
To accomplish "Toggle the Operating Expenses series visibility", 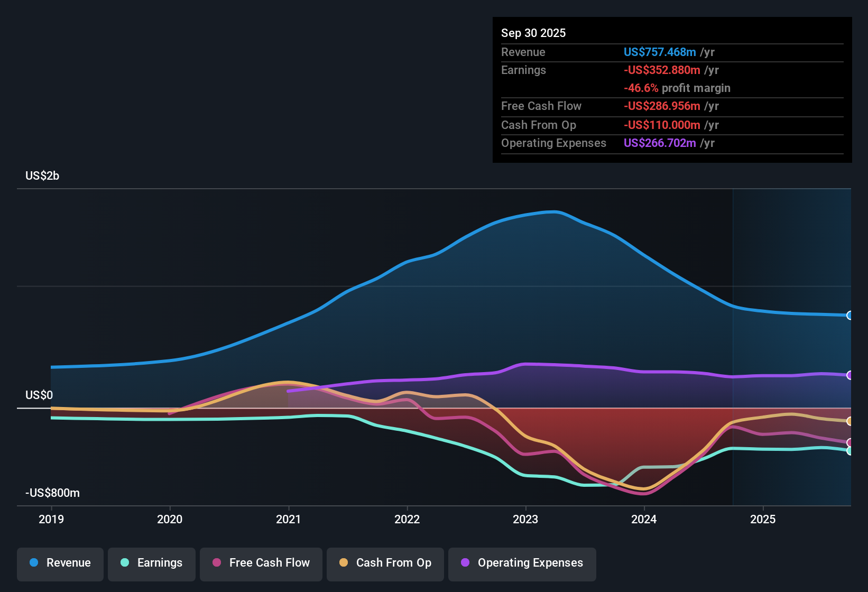I will [x=522, y=563].
